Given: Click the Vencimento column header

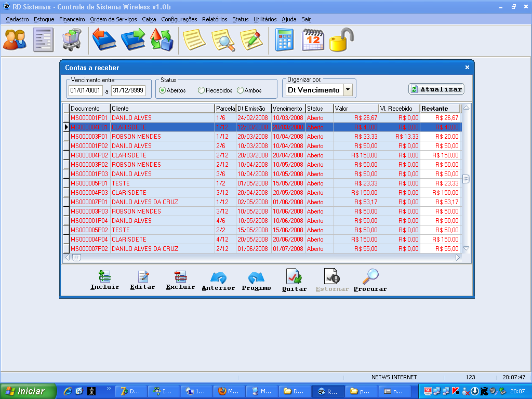Looking at the screenshot, I should tap(288, 109).
